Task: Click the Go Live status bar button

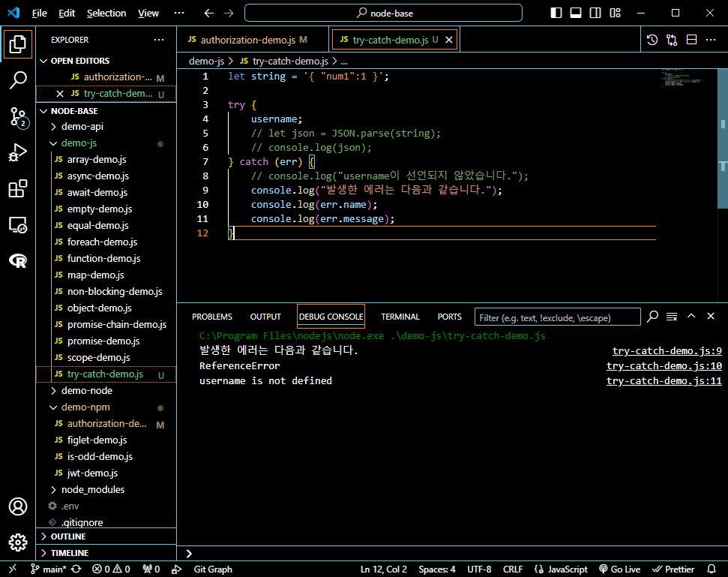Action: click(x=620, y=569)
